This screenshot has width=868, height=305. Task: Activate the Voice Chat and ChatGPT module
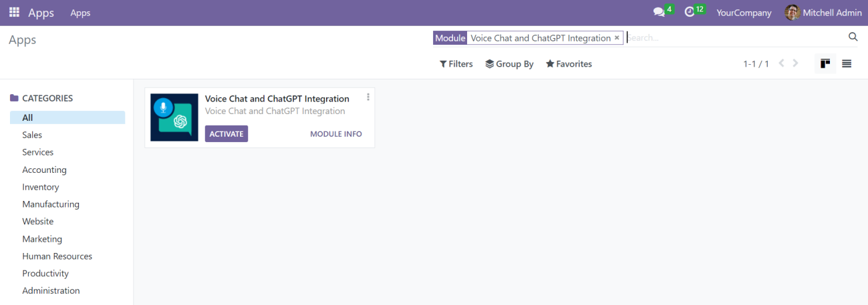click(227, 134)
